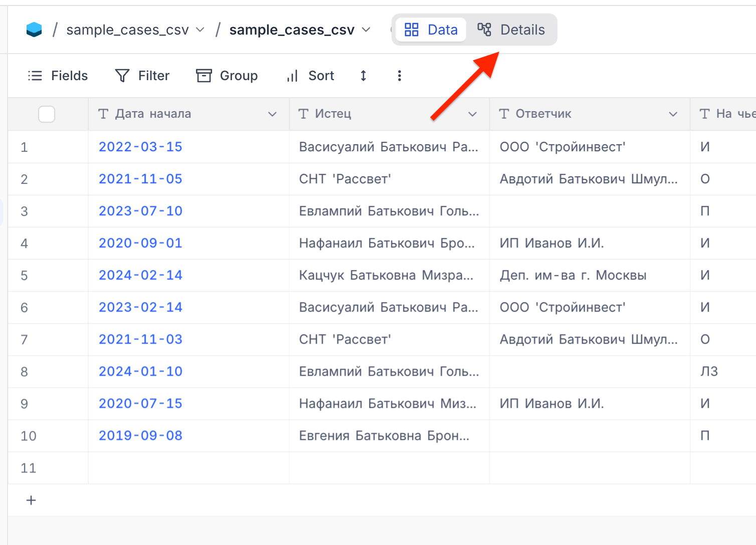Select Евлампий Батькович cell in row 3
This screenshot has width=756, height=545.
(x=390, y=211)
